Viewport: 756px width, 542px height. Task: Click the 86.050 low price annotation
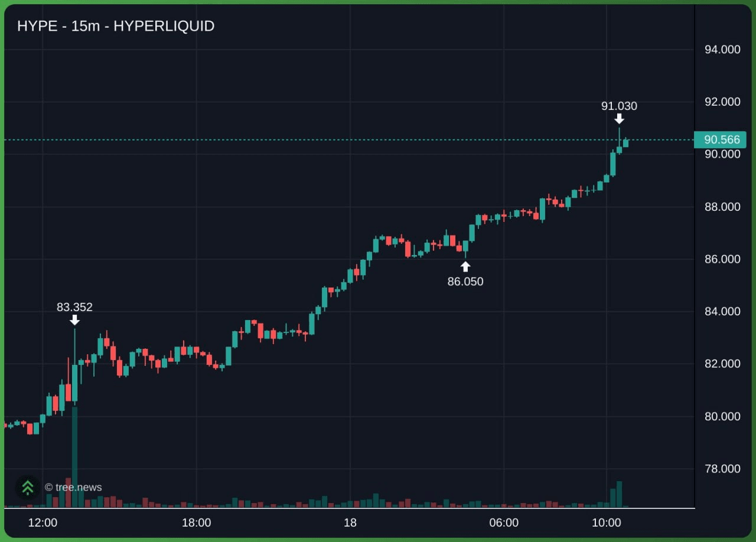[465, 282]
